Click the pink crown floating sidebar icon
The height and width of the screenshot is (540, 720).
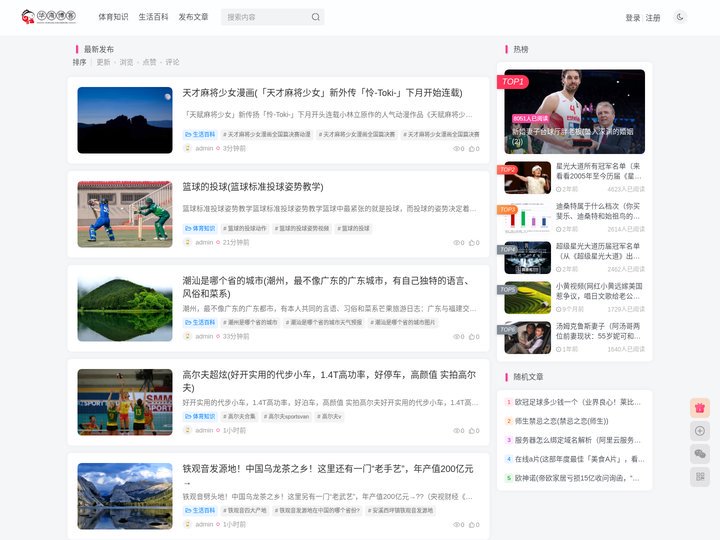pos(700,408)
